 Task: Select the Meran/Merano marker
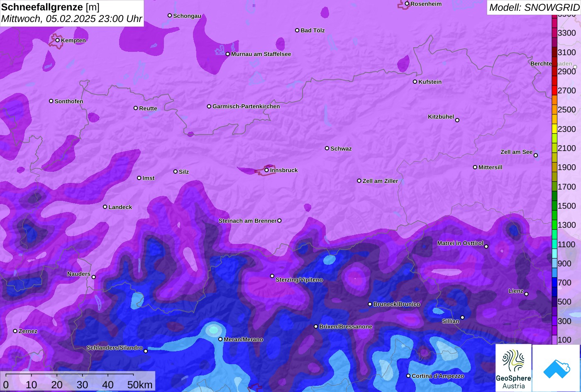point(220,339)
